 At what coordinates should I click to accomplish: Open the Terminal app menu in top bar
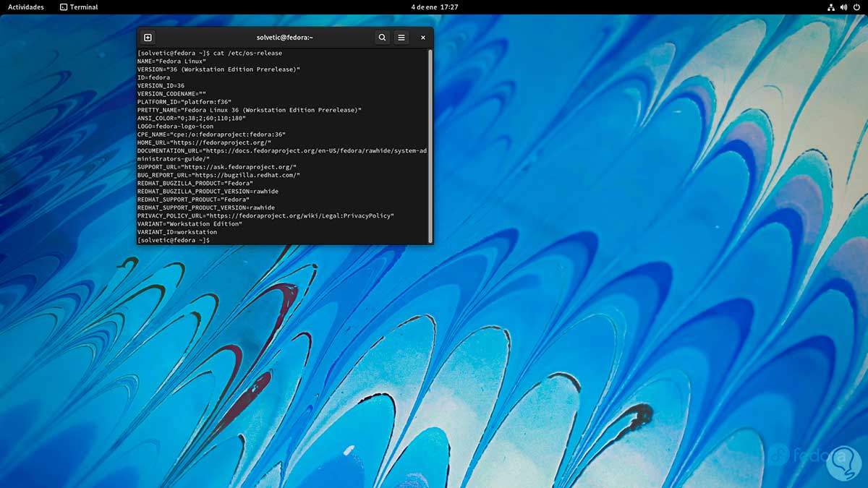pyautogui.click(x=79, y=7)
